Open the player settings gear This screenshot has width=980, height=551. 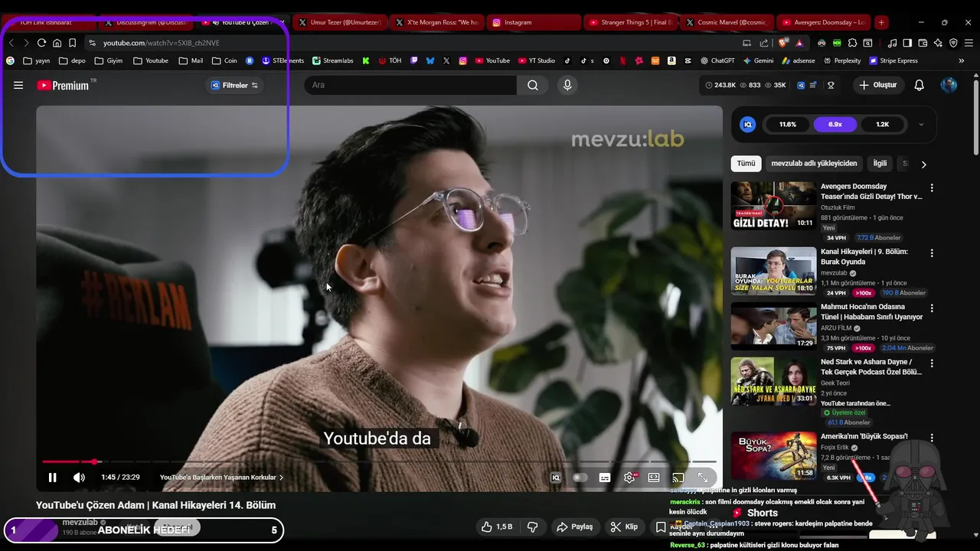click(x=629, y=478)
